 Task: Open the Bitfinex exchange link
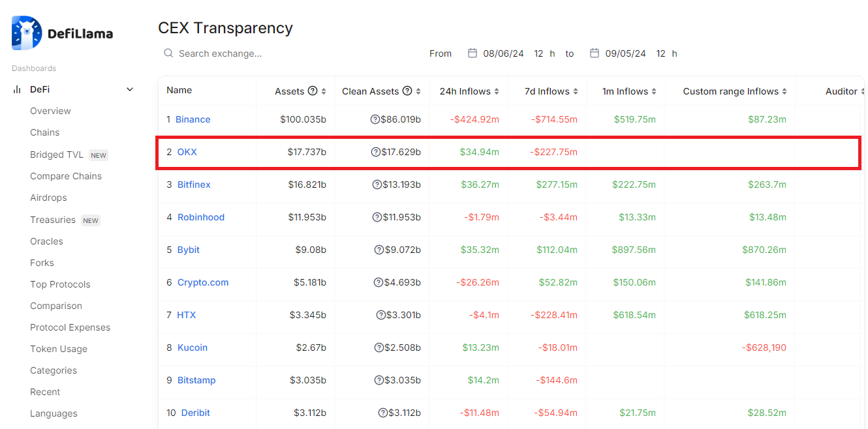pyautogui.click(x=194, y=185)
